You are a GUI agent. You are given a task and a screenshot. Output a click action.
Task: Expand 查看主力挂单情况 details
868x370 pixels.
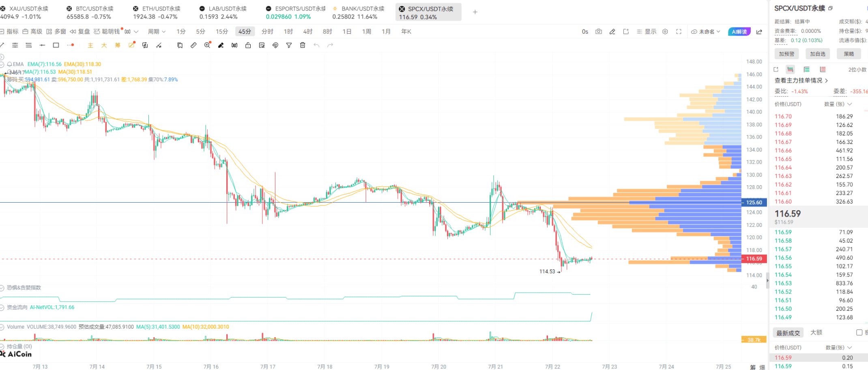tap(801, 80)
